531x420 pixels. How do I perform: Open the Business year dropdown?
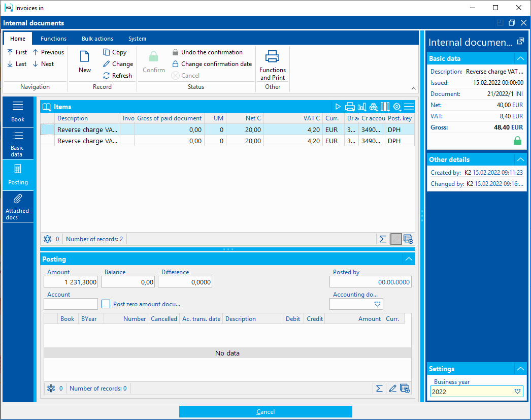pyautogui.click(x=517, y=392)
